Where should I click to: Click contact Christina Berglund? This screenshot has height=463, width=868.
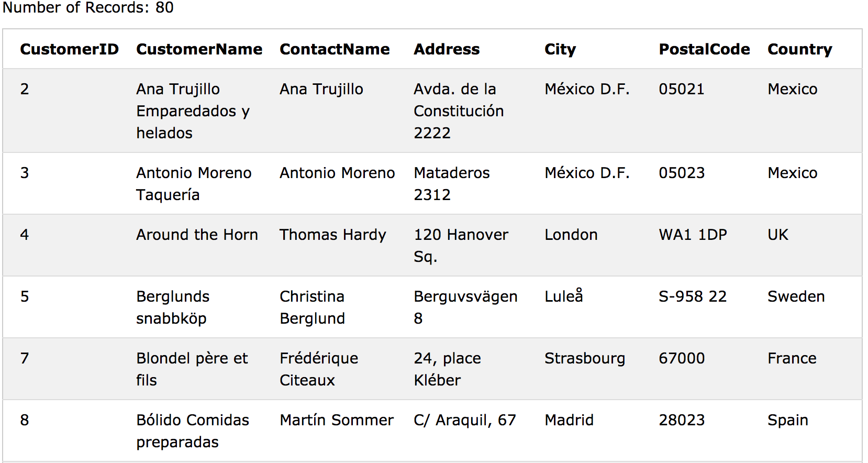click(312, 307)
